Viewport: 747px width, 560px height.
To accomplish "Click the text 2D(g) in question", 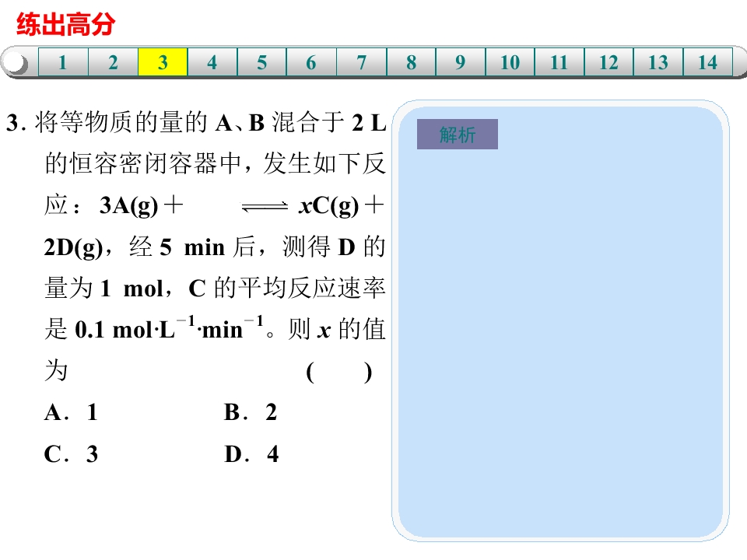I will [73, 247].
